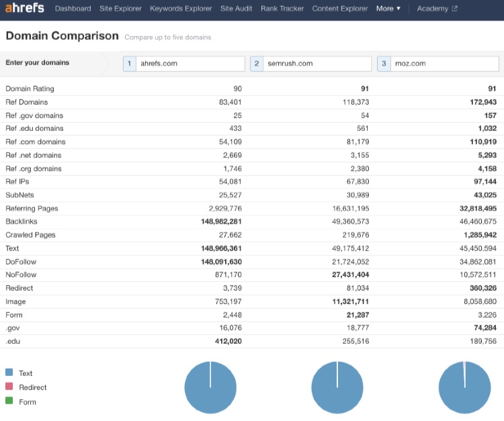Click the ahrefs.com pie chart
Image resolution: width=504 pixels, height=421 pixels.
coord(210,387)
